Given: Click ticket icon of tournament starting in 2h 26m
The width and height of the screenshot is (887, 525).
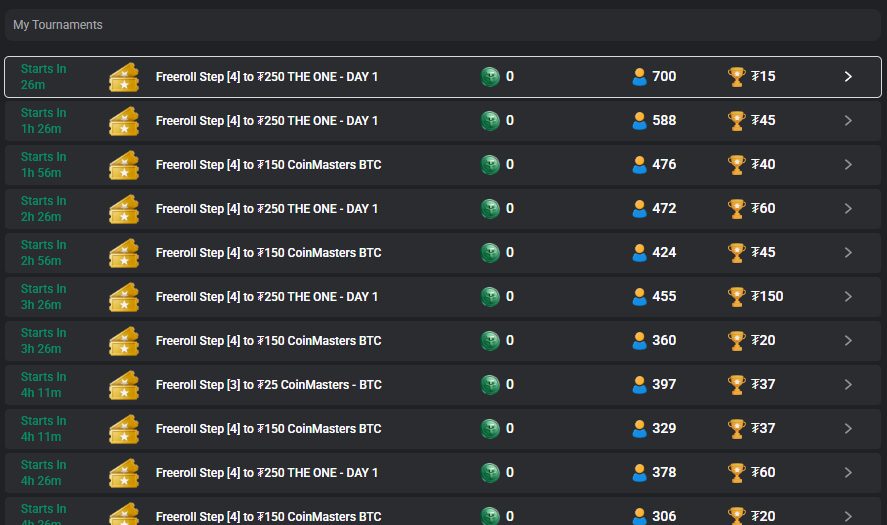Looking at the screenshot, I should click(124, 209).
